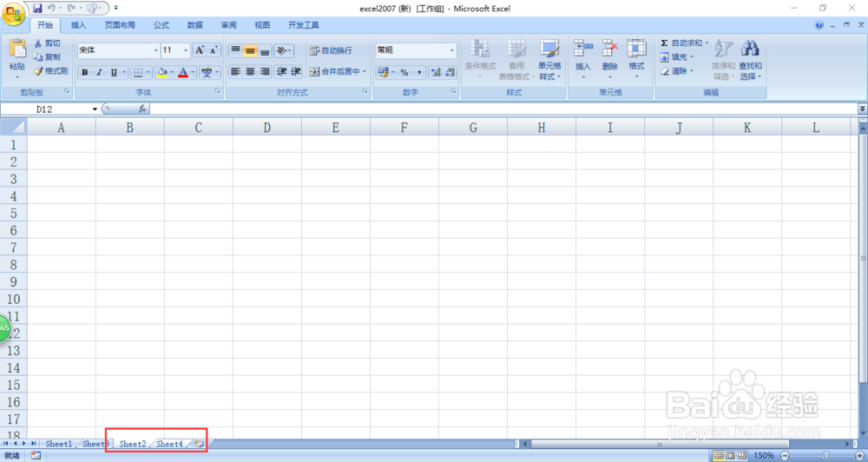Toggle Italic formatting

(99, 73)
